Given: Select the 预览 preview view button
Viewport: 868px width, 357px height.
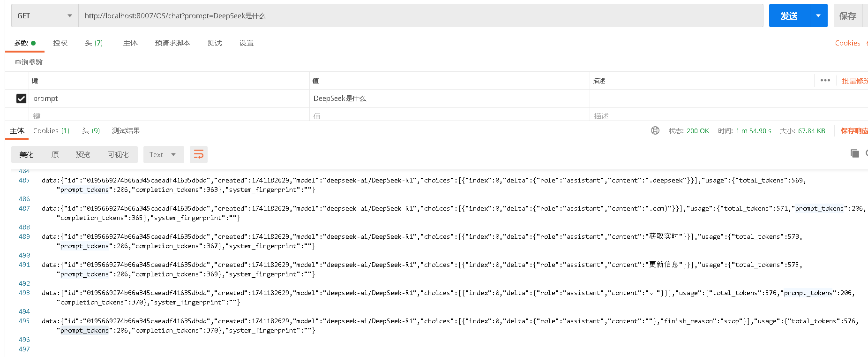Looking at the screenshot, I should click(x=83, y=154).
